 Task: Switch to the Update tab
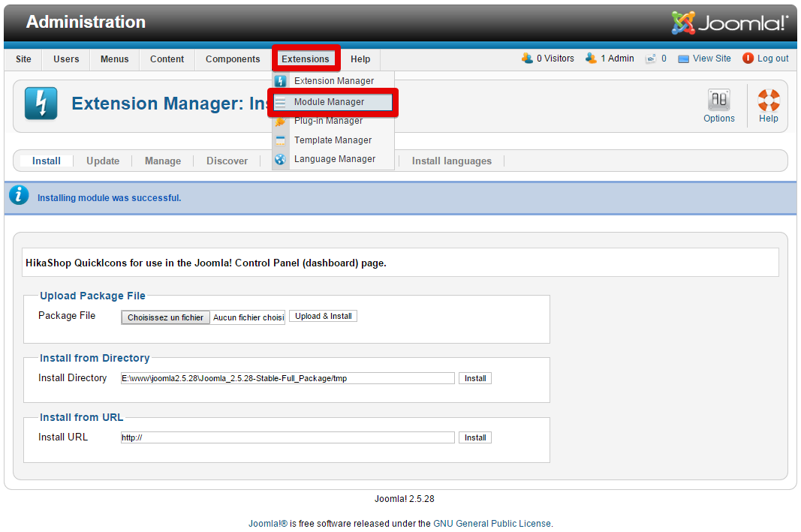[103, 161]
